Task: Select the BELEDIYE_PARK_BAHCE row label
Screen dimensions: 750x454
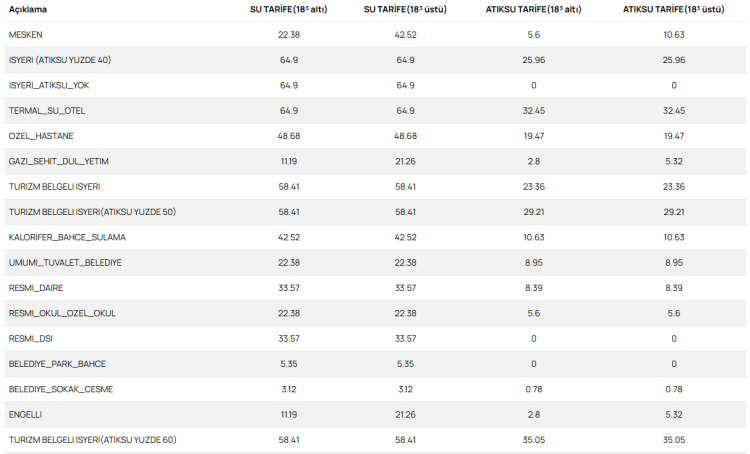Action: pyautogui.click(x=57, y=363)
